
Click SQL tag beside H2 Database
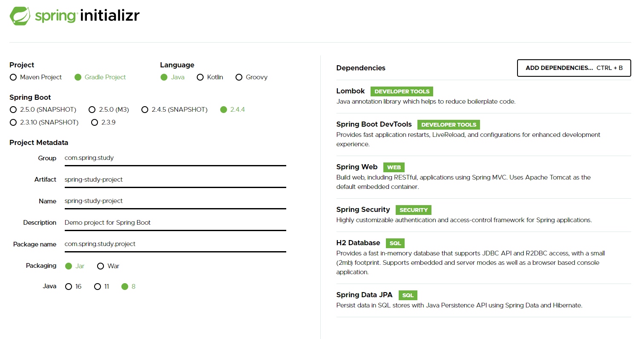(395, 243)
